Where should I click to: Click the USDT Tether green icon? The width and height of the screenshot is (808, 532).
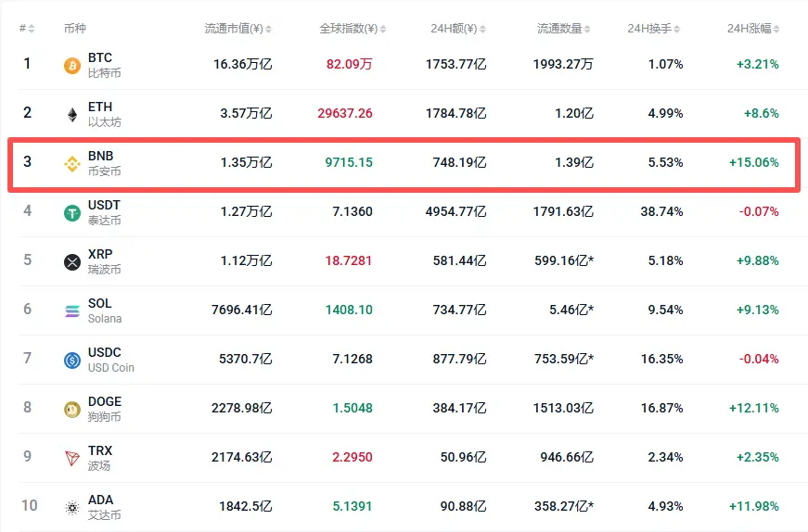click(72, 212)
